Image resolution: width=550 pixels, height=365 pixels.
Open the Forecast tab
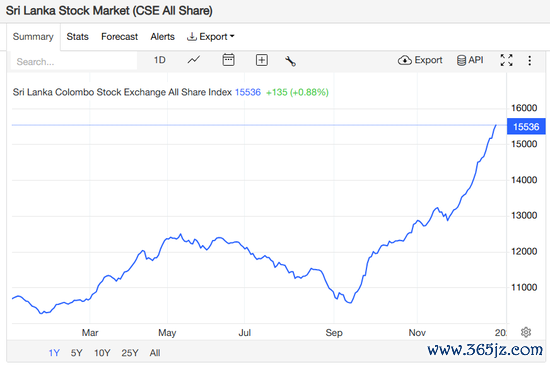pyautogui.click(x=120, y=36)
